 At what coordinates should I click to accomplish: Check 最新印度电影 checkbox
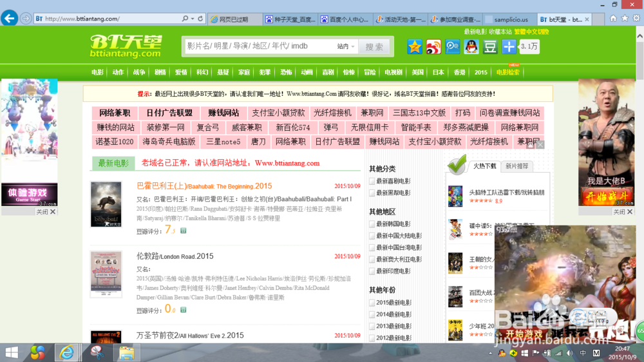point(372,271)
